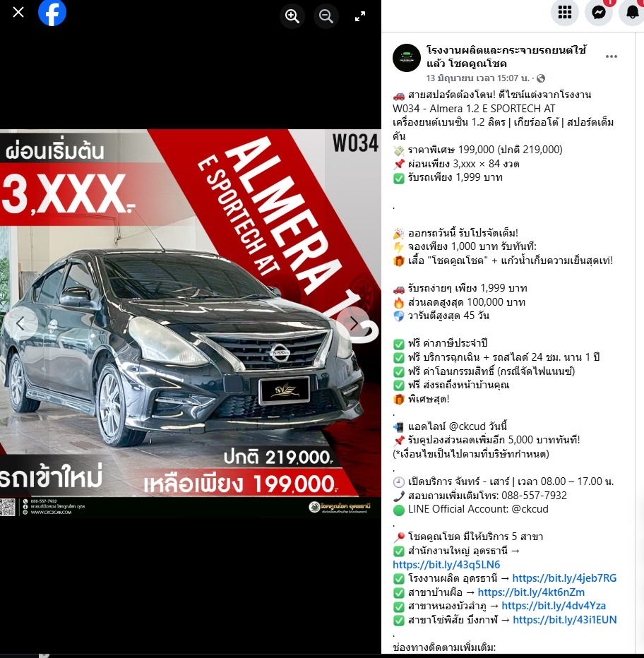This screenshot has height=658, width=644.
Task: Open post options three-dot menu
Action: pos(612,56)
